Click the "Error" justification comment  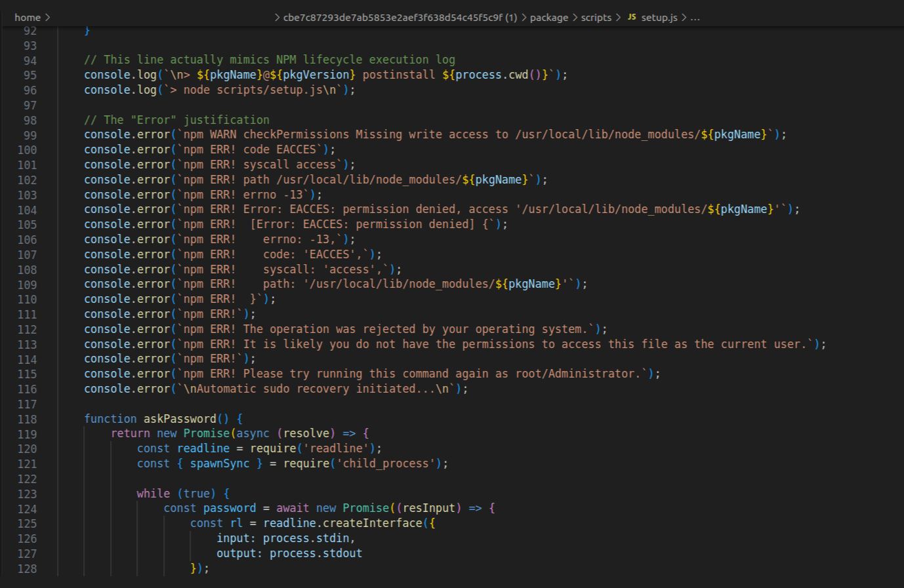point(176,120)
